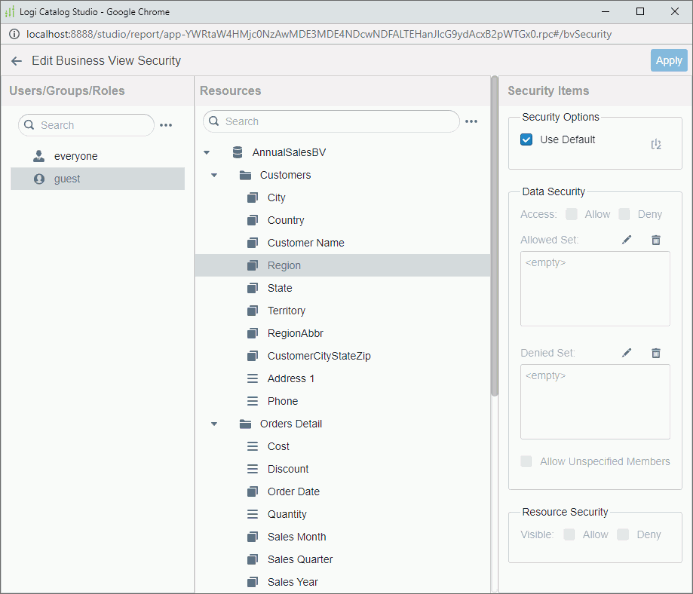Click the Sales Year object icon
Image resolution: width=693 pixels, height=594 pixels.
252,582
